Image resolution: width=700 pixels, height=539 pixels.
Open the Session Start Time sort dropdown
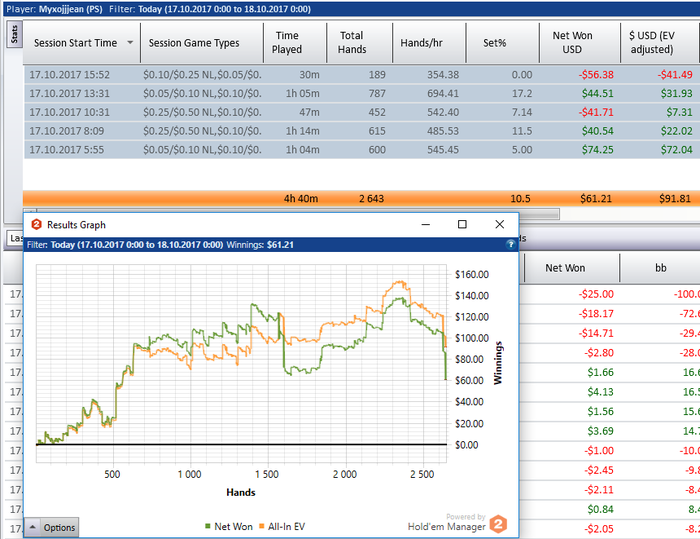(130, 43)
